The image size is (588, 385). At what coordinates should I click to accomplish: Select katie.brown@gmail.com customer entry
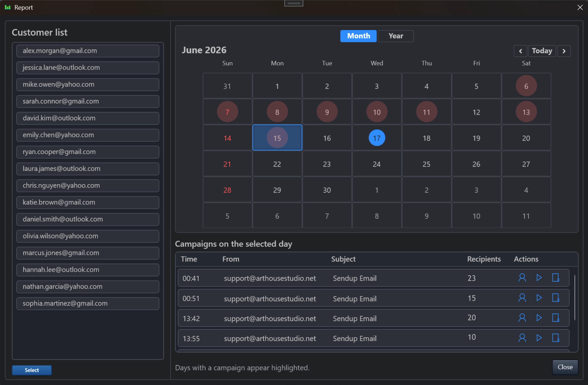click(88, 202)
